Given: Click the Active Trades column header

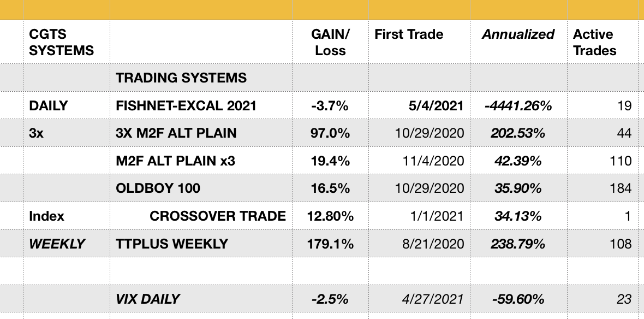Looking at the screenshot, I should coord(594,43).
